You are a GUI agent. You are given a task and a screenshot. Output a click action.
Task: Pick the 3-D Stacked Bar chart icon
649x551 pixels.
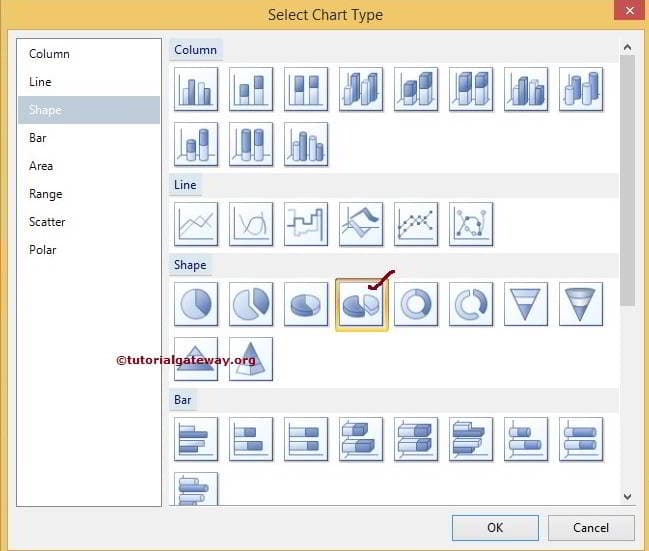point(416,439)
